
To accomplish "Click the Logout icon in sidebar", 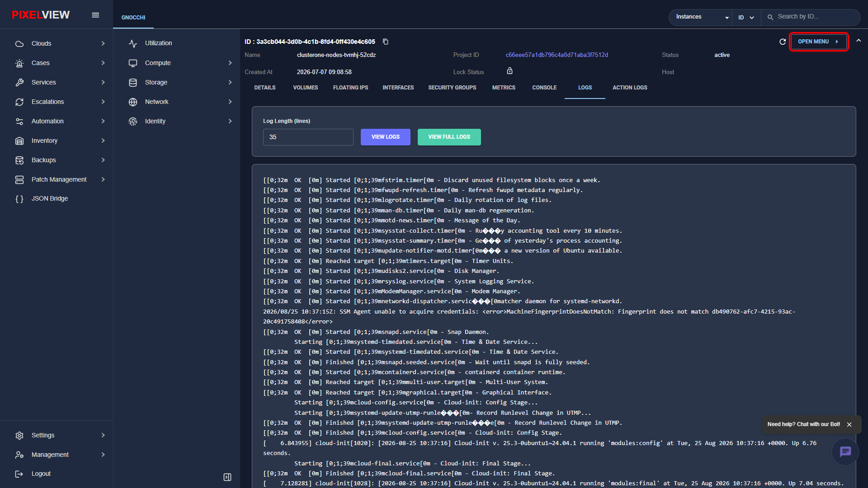I will tap(19, 474).
